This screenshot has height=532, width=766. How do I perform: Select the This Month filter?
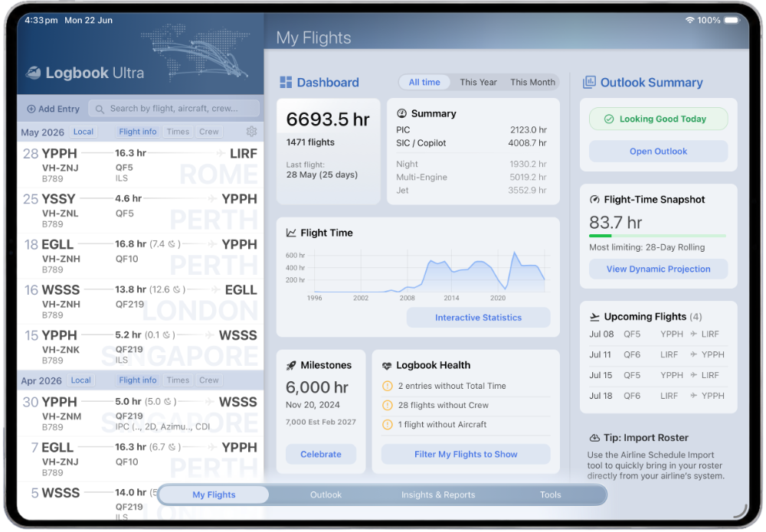532,82
